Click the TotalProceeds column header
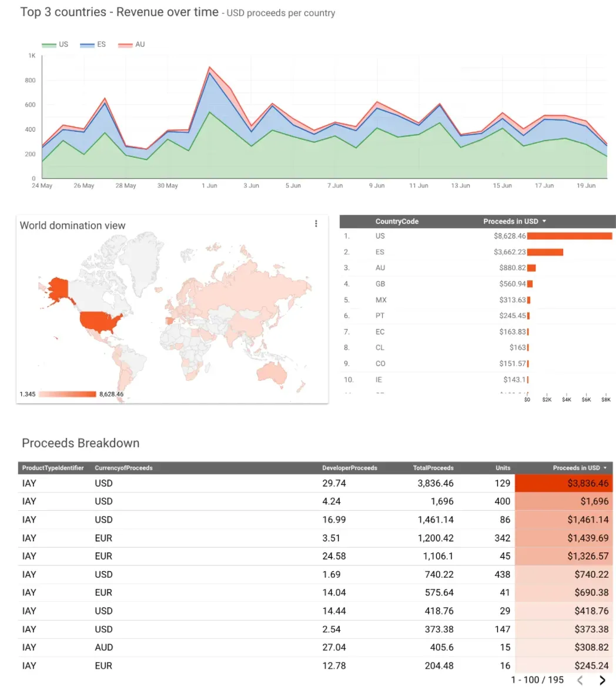 433,468
